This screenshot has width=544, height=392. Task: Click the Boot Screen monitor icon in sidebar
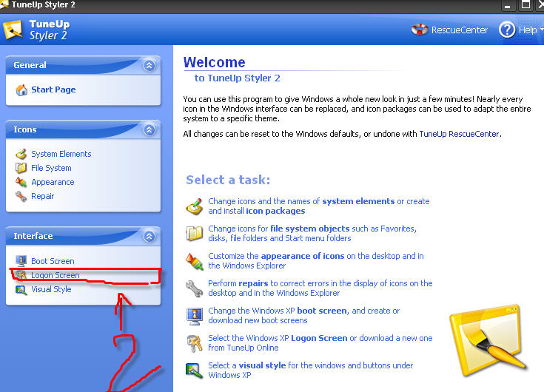21,260
